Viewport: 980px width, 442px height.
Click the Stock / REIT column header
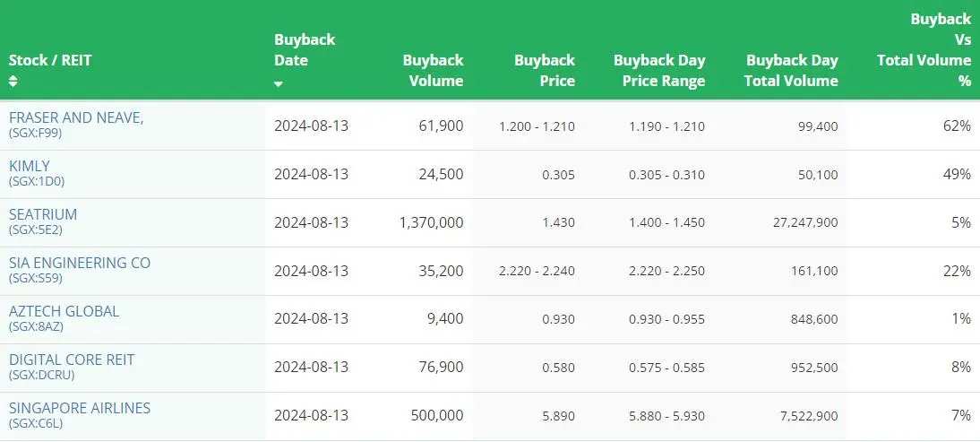tap(50, 61)
